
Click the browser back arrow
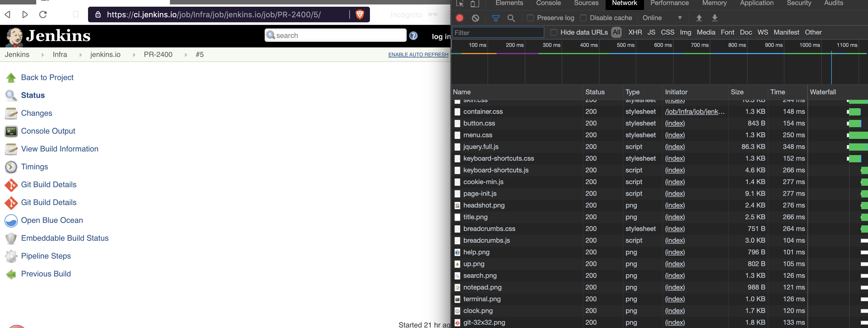[x=8, y=15]
